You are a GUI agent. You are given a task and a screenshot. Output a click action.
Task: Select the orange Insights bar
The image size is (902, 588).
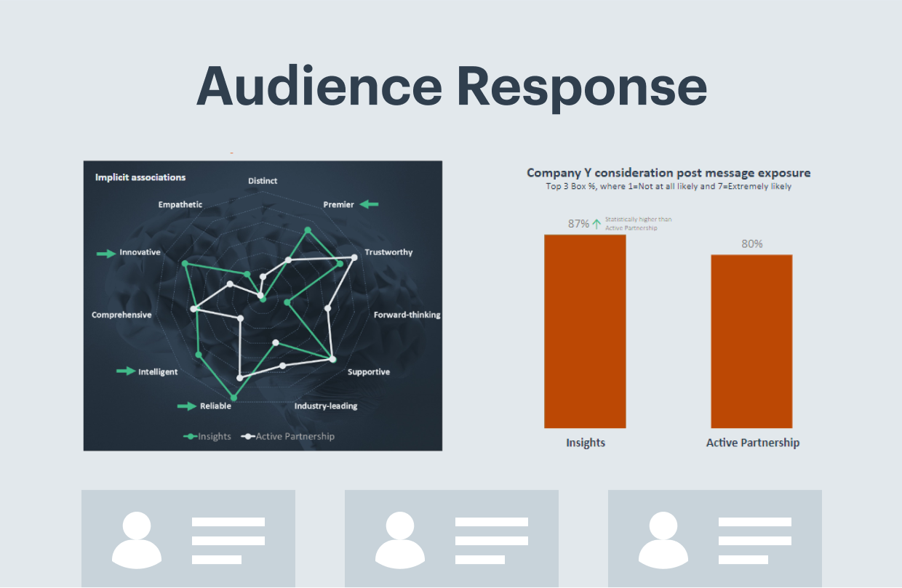coord(585,331)
